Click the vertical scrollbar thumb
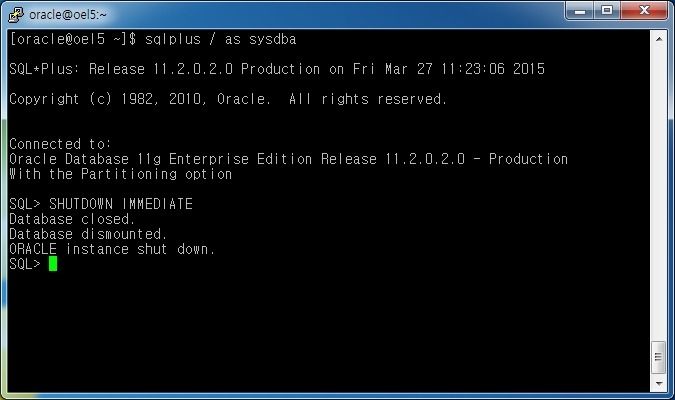 659,357
